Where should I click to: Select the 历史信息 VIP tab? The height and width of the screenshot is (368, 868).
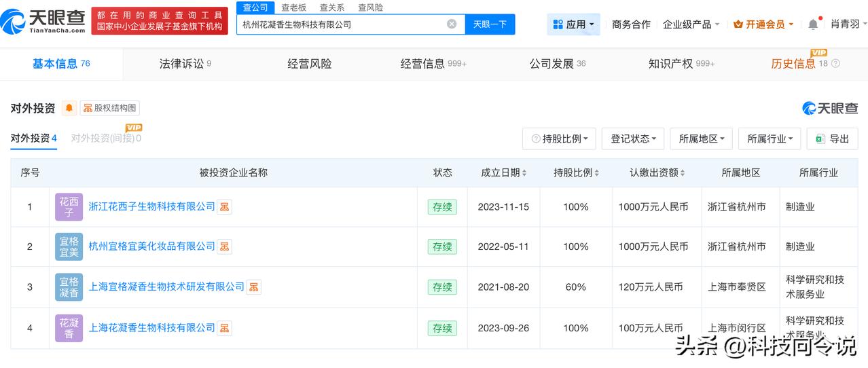799,64
